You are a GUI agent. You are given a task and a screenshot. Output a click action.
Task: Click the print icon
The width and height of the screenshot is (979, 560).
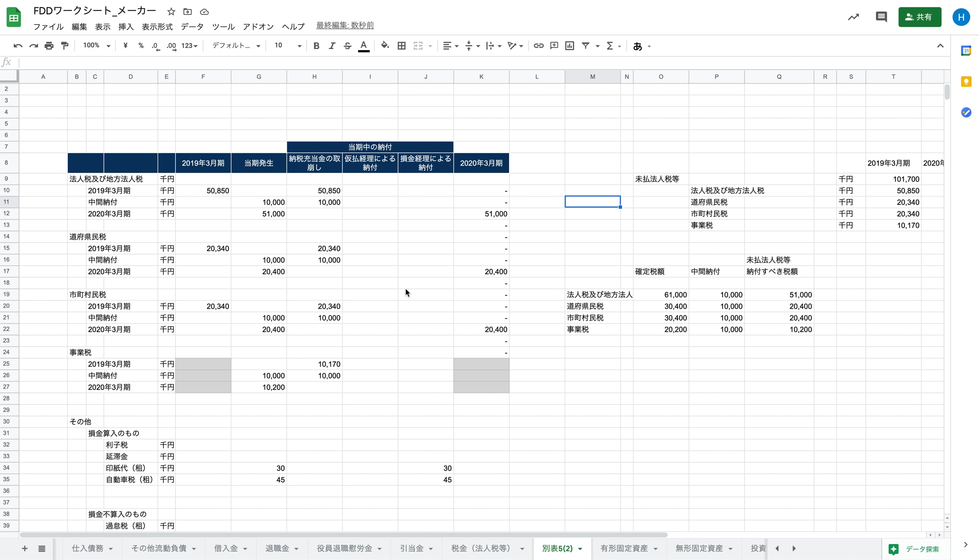click(49, 46)
